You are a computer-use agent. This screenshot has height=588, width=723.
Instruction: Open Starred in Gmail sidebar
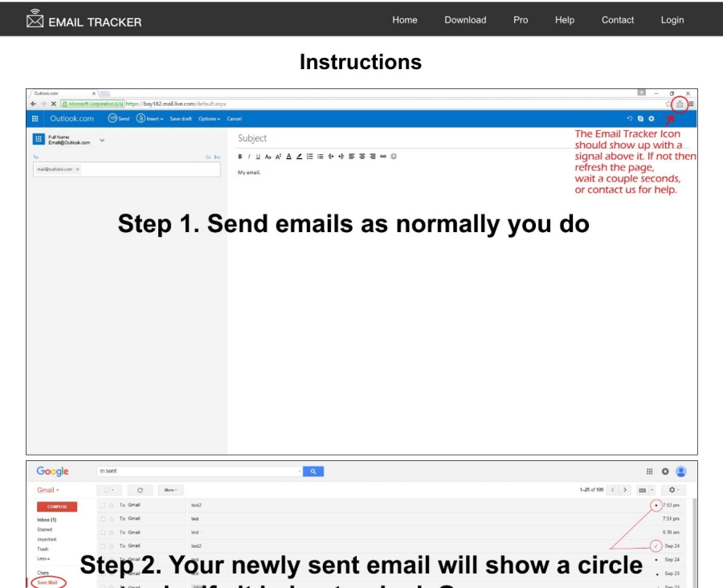[44, 529]
